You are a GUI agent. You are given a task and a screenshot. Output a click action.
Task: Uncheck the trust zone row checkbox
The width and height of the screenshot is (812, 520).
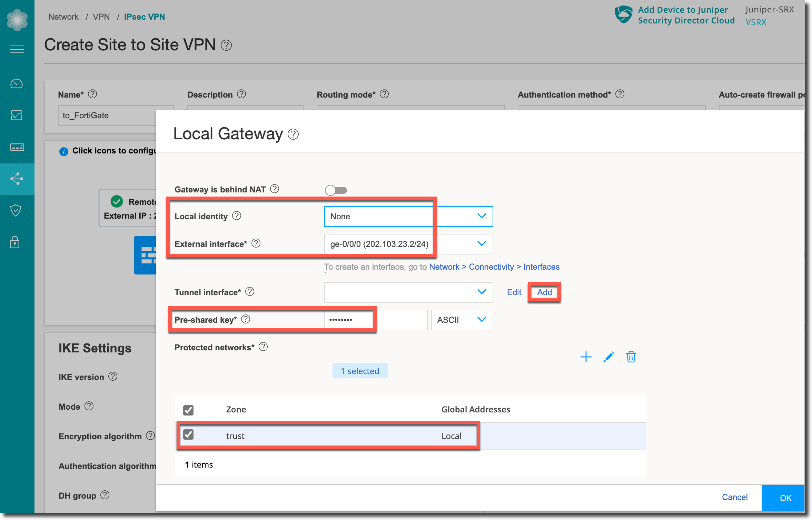pyautogui.click(x=188, y=434)
